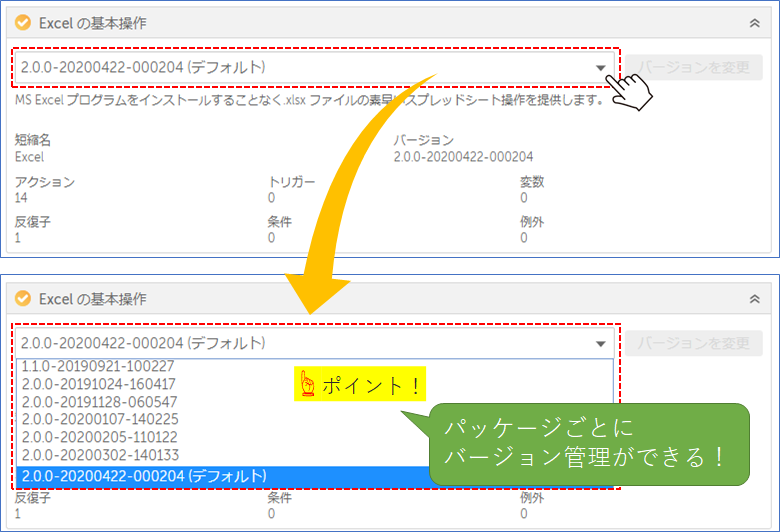Click the 例外 label in the lower panel
This screenshot has width=780, height=532.
tap(532, 497)
